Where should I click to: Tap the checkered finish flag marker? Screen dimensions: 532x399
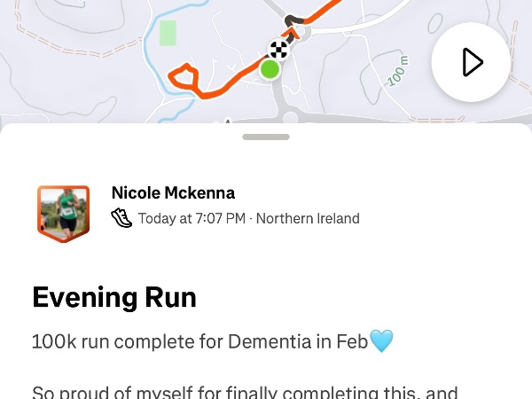[278, 50]
